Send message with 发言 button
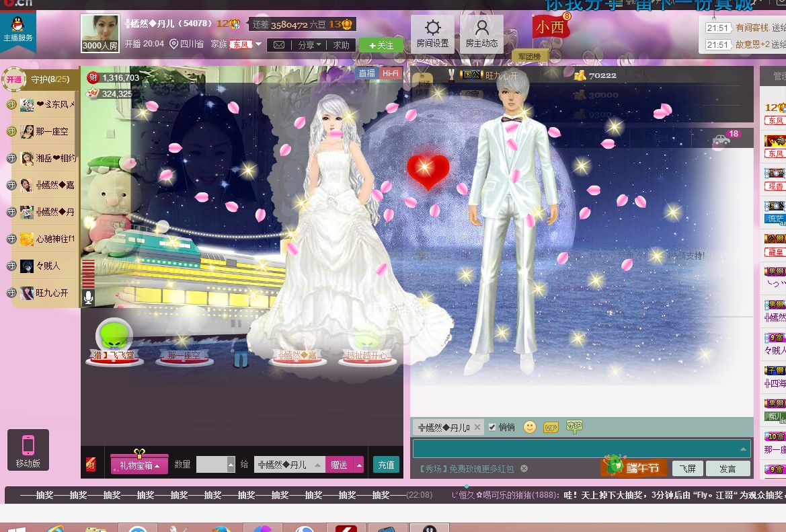 coord(728,469)
